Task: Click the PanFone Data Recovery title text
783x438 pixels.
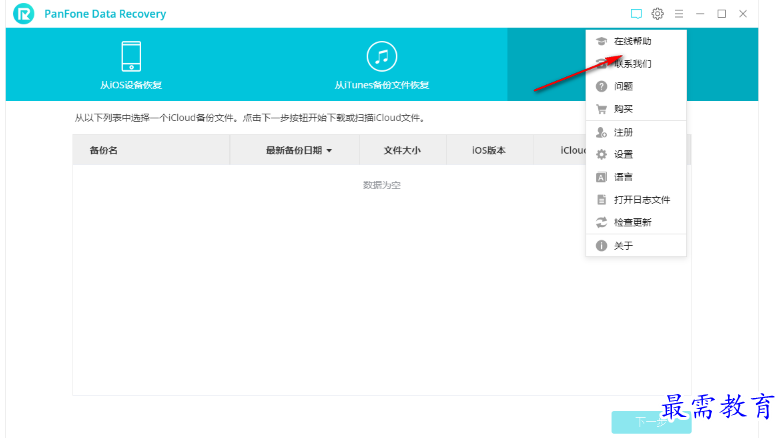Action: coord(105,14)
